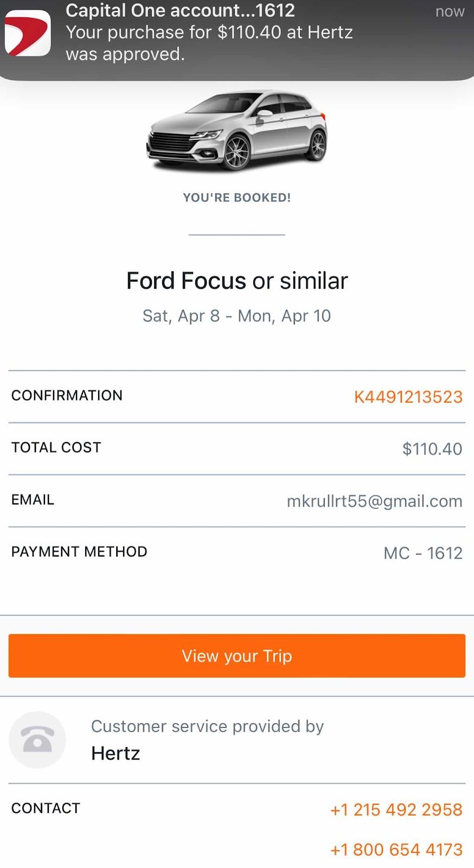This screenshot has height=868, width=474.
Task: Tap the 'now' notification timestamp
Action: (x=450, y=11)
